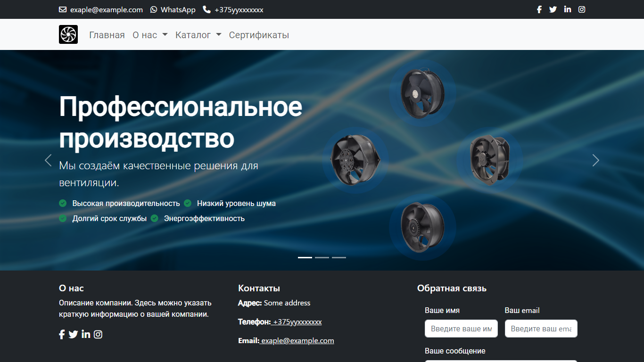The height and width of the screenshot is (362, 644).
Task: Focus the Ваш email input field
Action: point(541,329)
